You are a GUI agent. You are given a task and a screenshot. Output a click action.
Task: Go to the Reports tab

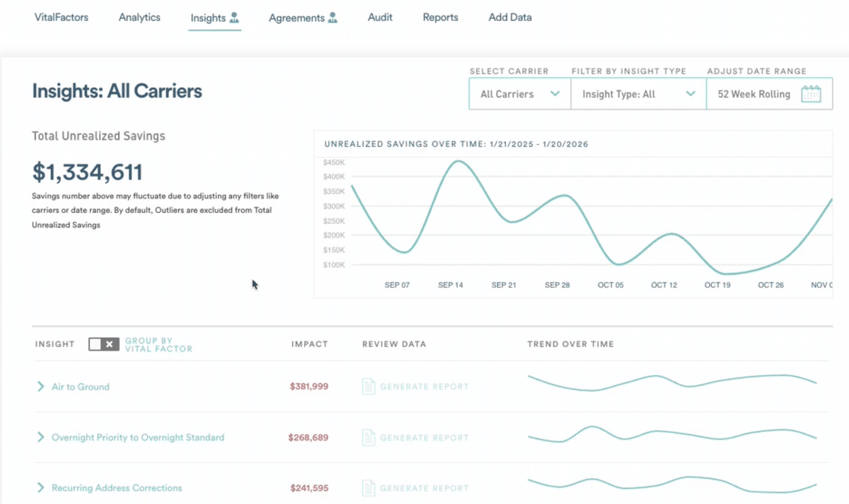pyautogui.click(x=440, y=17)
